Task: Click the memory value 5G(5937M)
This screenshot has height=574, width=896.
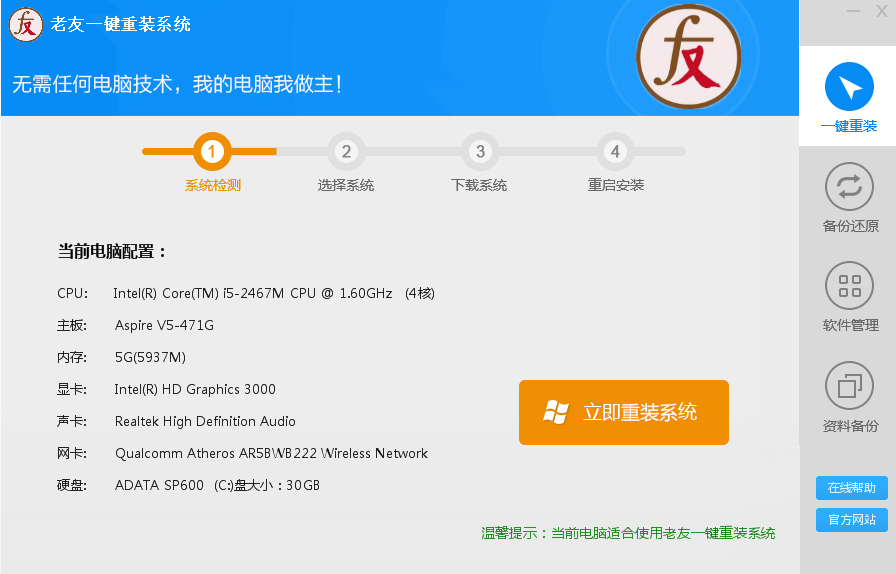Action: click(x=150, y=357)
